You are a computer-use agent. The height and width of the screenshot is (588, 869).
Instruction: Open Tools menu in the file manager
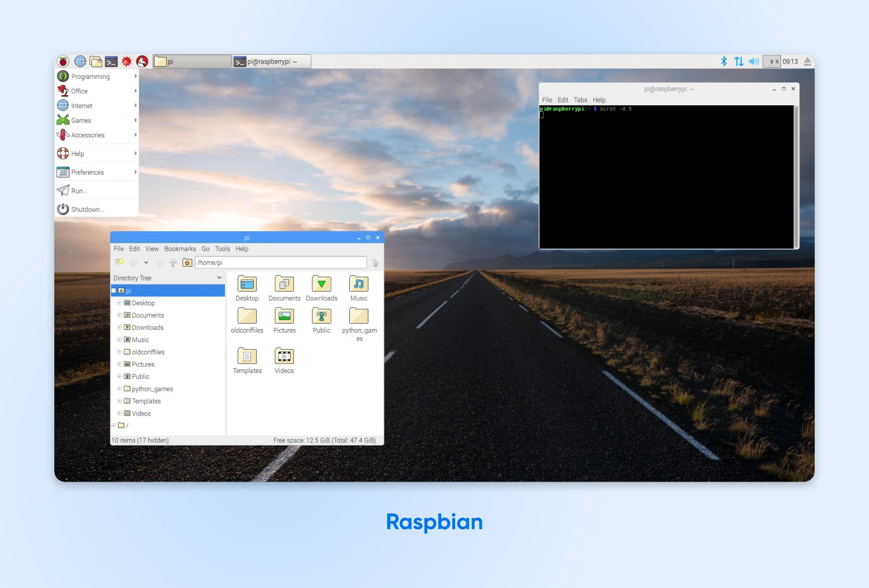pos(222,249)
